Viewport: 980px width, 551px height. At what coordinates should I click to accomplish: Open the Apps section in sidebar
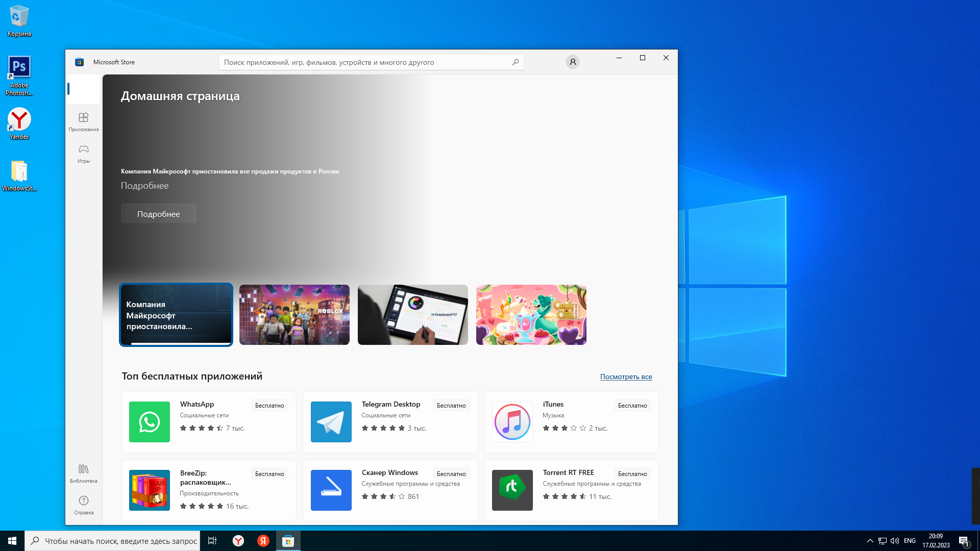pyautogui.click(x=84, y=122)
